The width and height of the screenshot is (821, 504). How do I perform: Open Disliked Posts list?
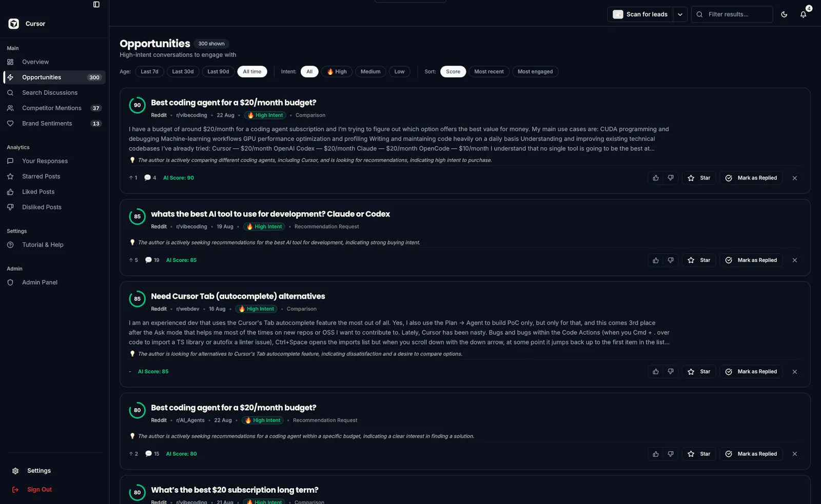54,207
